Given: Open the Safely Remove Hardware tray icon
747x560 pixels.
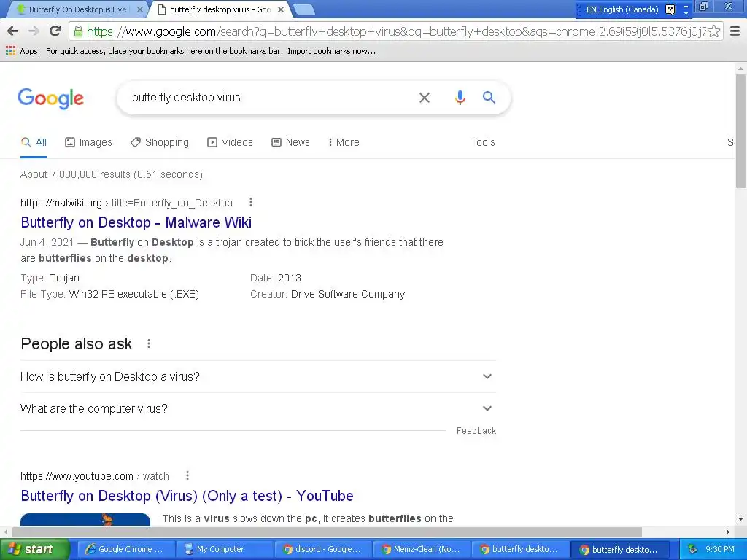Looking at the screenshot, I should coord(693,549).
